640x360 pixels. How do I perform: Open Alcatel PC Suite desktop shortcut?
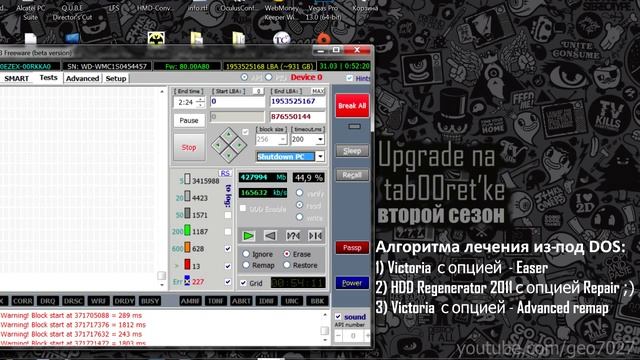click(x=31, y=13)
